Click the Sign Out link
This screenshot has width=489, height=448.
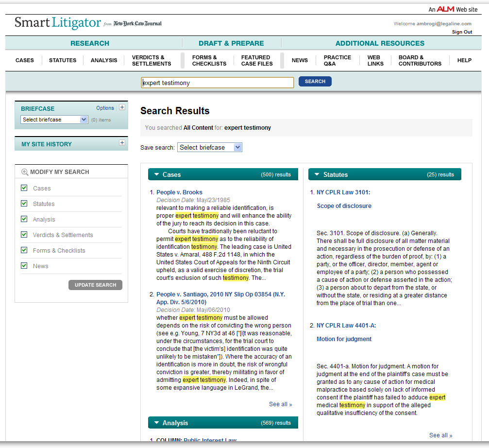(x=462, y=32)
